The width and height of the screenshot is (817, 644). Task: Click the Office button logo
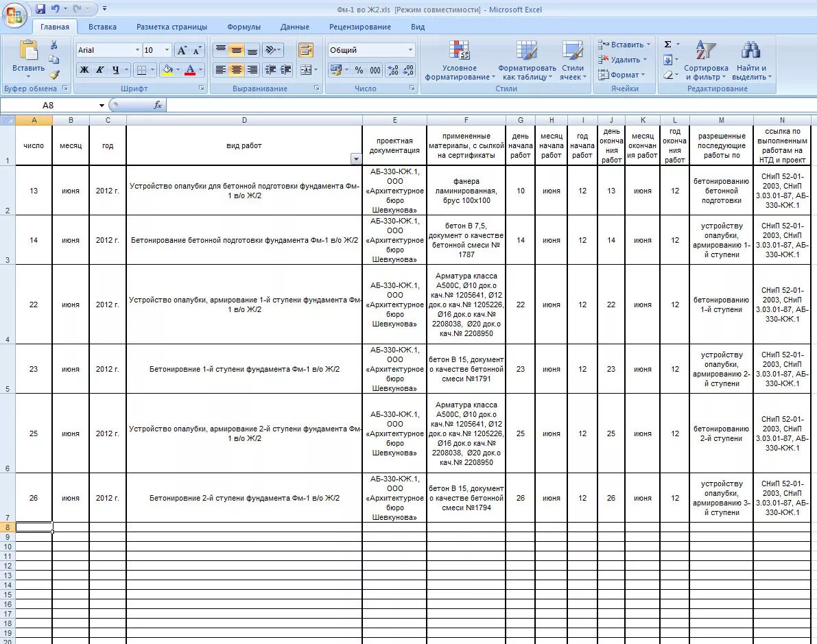click(14, 15)
